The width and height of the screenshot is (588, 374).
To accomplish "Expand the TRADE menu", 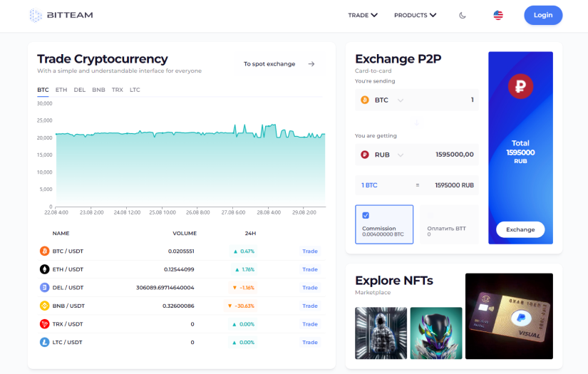I will pos(363,16).
